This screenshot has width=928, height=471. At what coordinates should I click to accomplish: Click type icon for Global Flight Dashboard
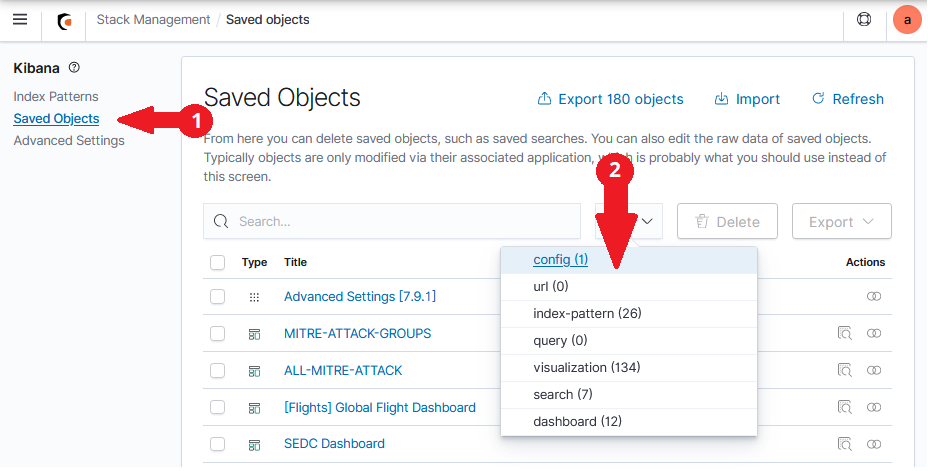254,408
